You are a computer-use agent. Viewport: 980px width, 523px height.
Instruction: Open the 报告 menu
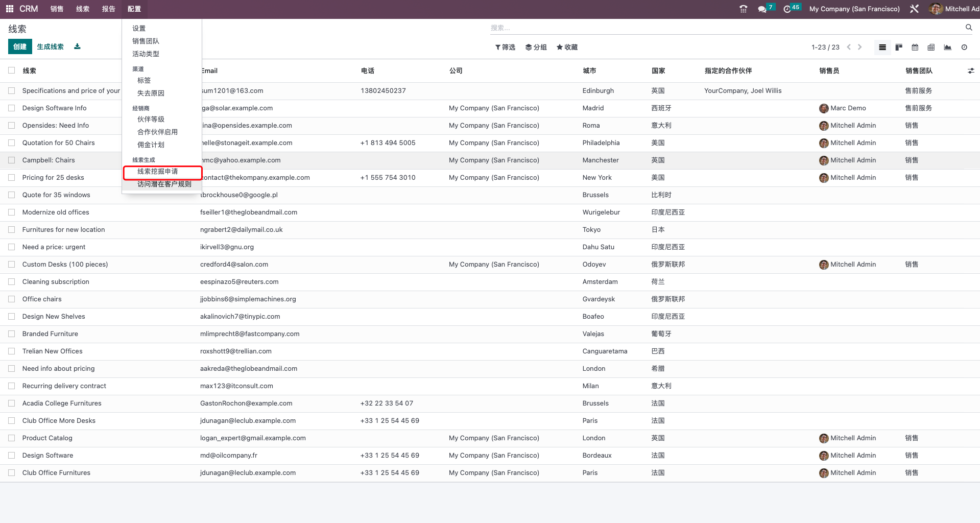[108, 9]
